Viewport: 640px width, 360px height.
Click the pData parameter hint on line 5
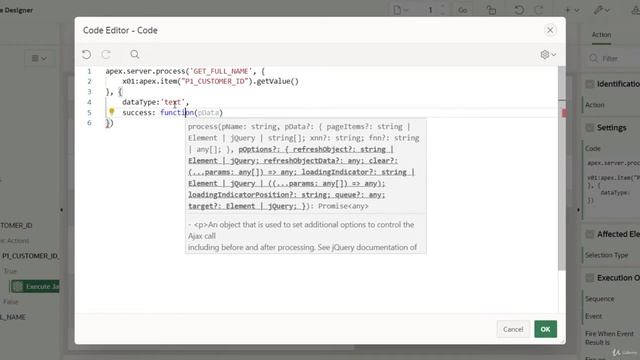[x=209, y=113]
